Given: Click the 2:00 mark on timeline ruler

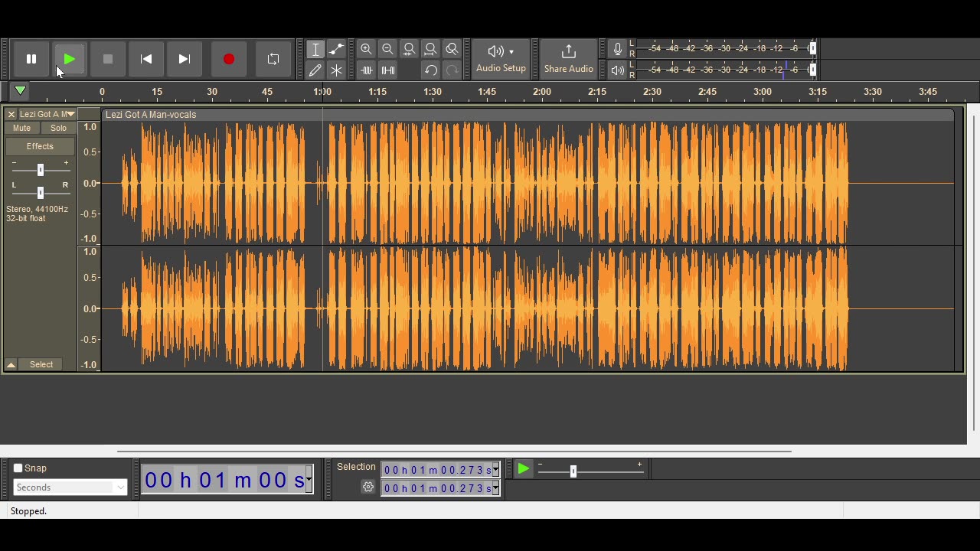Looking at the screenshot, I should click(542, 92).
